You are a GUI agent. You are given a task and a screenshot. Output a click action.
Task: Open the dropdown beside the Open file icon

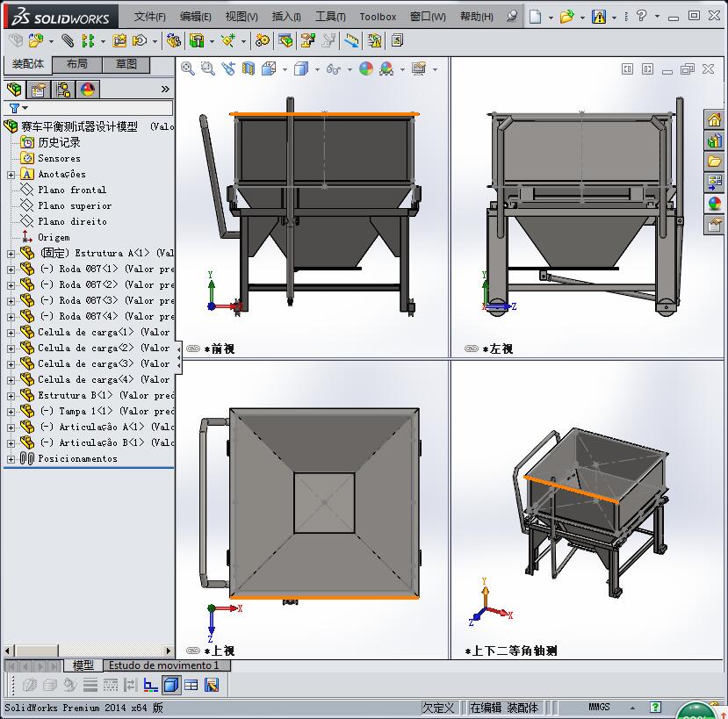pyautogui.click(x=582, y=18)
